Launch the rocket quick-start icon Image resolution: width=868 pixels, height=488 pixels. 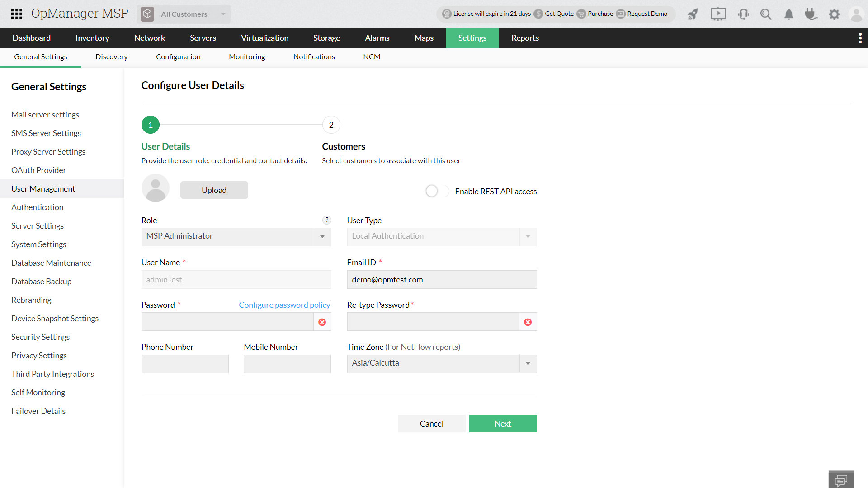(693, 14)
